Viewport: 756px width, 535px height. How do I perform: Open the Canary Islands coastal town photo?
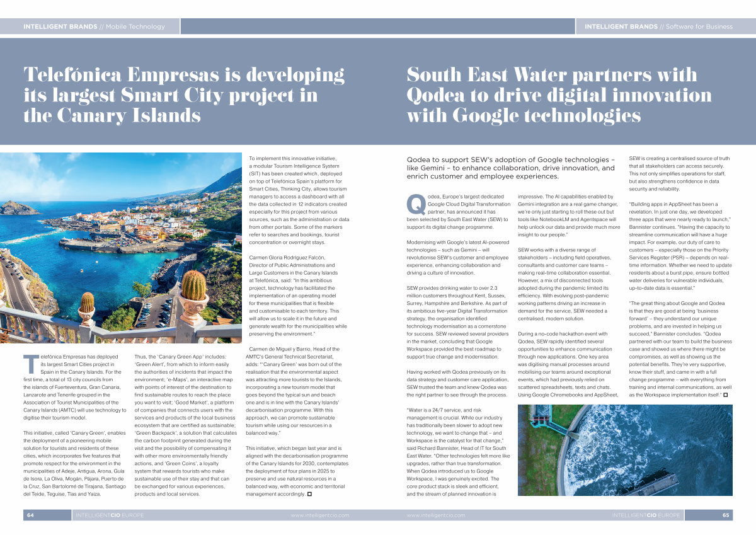tap(121, 248)
